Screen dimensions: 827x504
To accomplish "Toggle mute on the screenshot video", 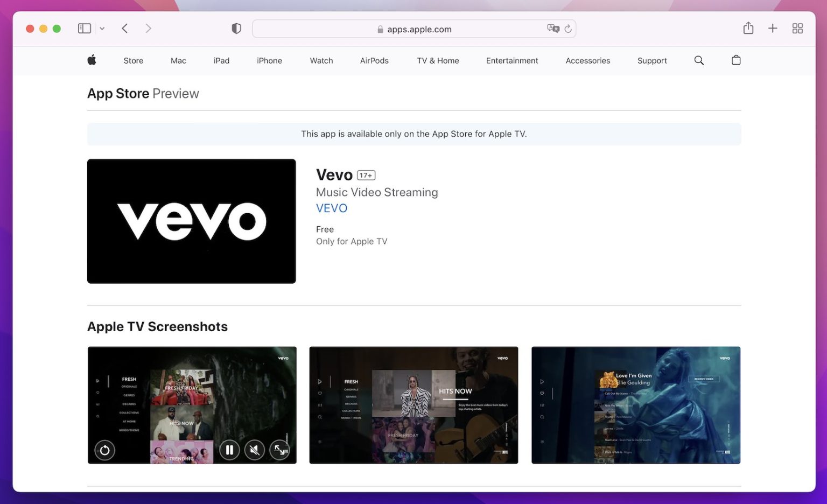I will coord(255,450).
